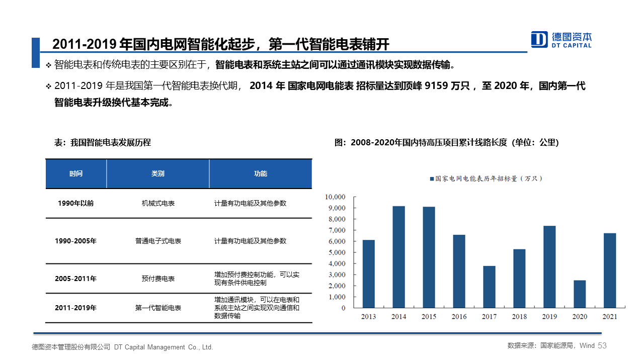This screenshot has width=644, height=362.
Task: Click the 类别 table header
Action: click(x=157, y=173)
